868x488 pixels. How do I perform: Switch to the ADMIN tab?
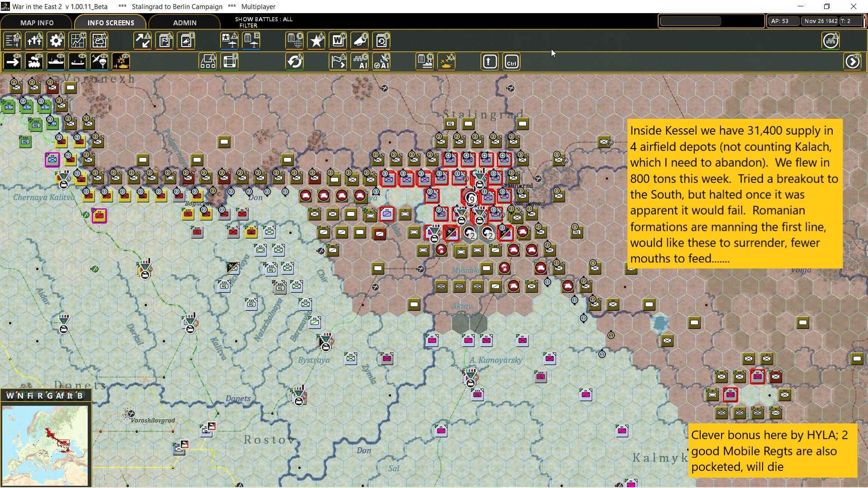pos(184,23)
